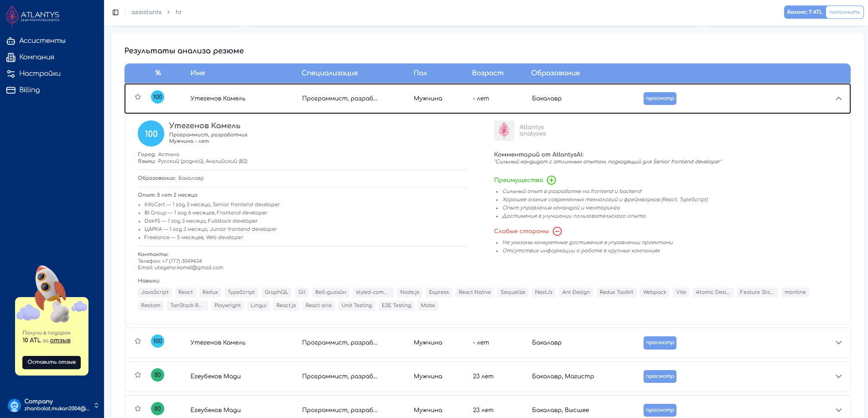868x418 pixels.
Task: Click the React Native skill tag
Action: tap(475, 293)
